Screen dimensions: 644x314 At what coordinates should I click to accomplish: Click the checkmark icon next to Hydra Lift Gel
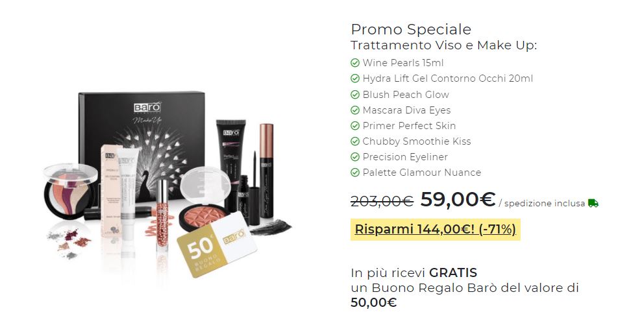pos(355,78)
